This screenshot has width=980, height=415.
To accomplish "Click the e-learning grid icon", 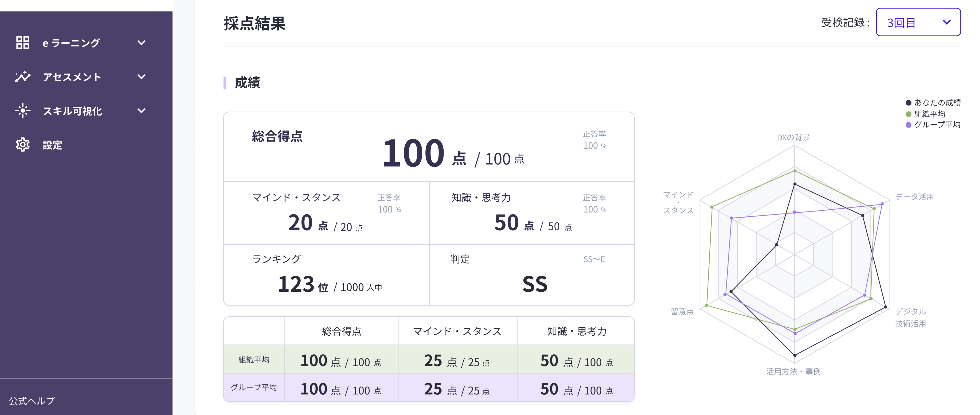I will [x=23, y=43].
